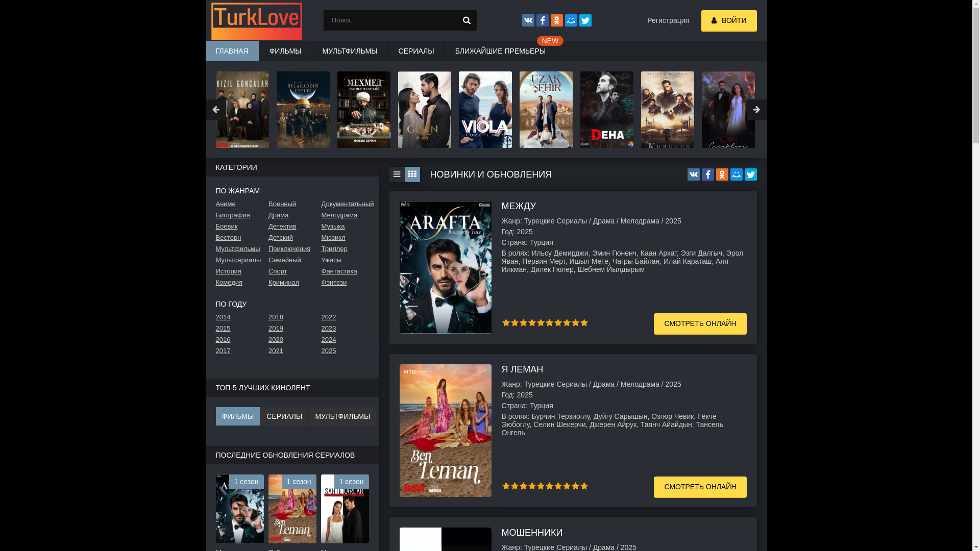Share via Twitter icon beside news heading

(x=750, y=174)
